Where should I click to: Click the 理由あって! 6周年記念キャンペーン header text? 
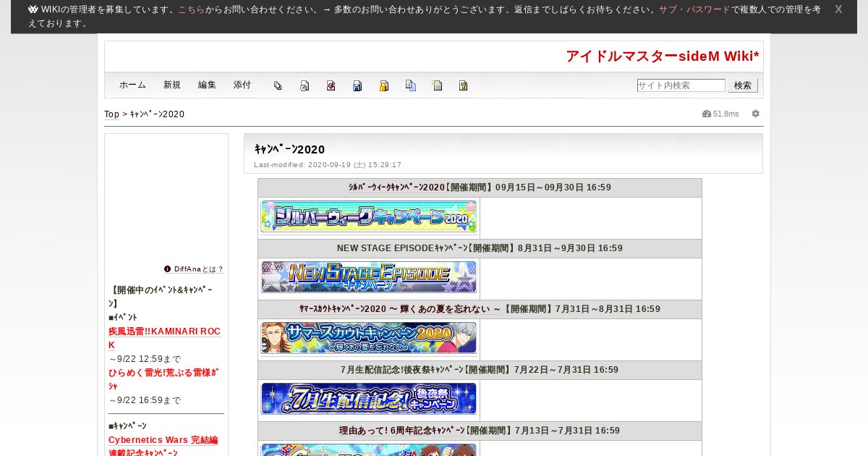pyautogui.click(x=402, y=431)
